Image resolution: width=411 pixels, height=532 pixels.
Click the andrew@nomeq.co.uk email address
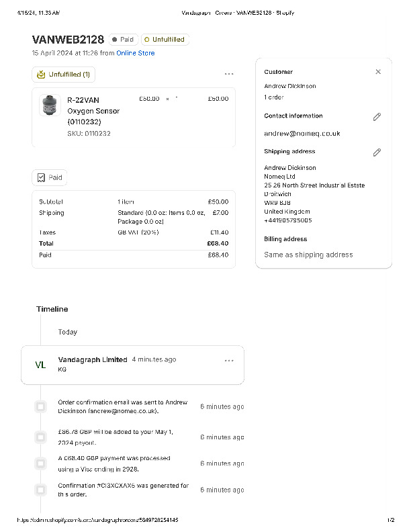point(302,134)
